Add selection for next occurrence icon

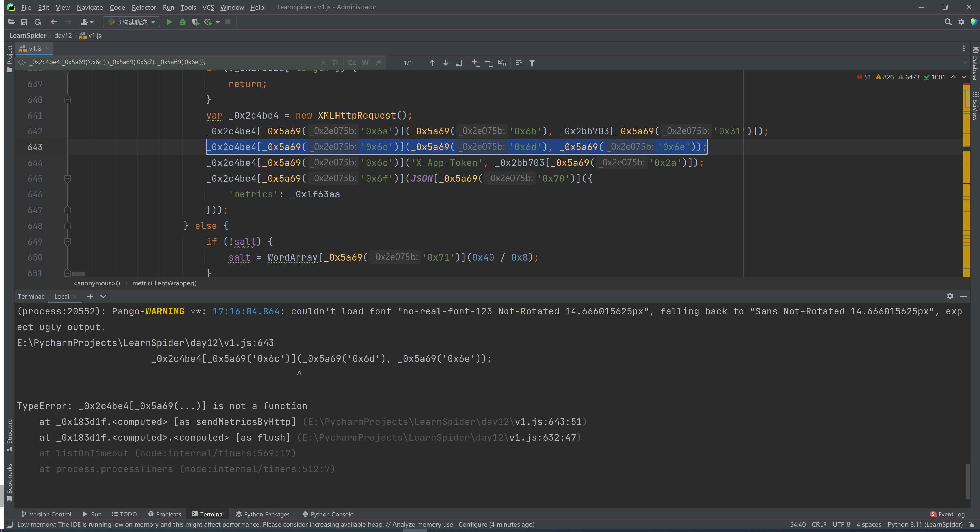point(476,62)
